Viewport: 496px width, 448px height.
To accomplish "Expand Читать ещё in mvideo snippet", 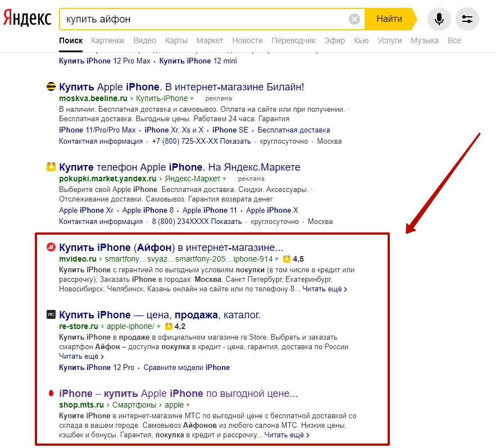I will click(325, 289).
